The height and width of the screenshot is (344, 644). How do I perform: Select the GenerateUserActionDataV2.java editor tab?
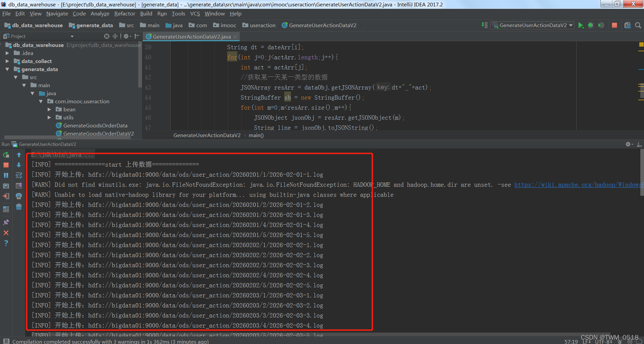click(192, 37)
